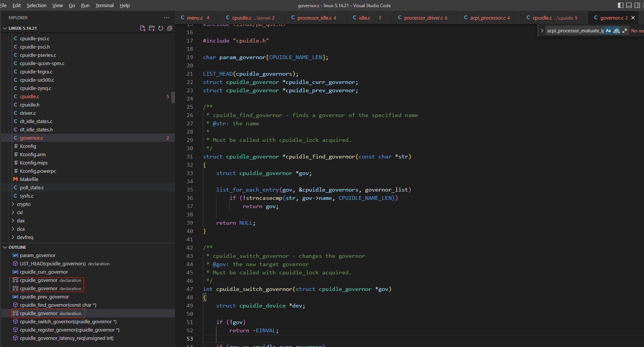Toggle Match Whole Word in the Find widget
This screenshot has height=347, width=644.
[617, 30]
